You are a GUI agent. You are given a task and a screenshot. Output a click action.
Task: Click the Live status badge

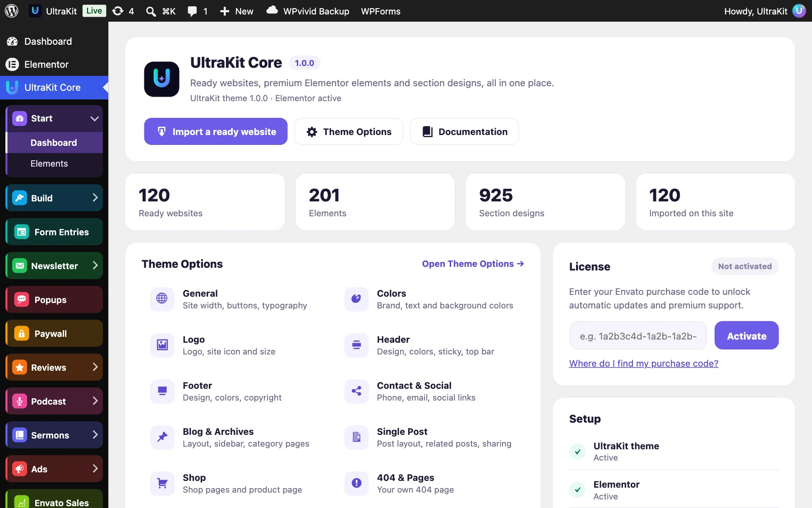pos(94,11)
